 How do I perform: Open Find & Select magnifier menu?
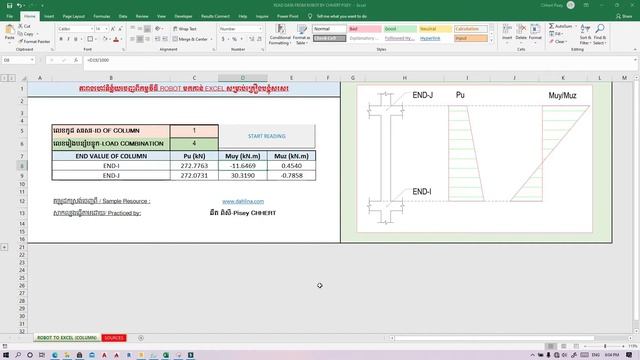[600, 34]
